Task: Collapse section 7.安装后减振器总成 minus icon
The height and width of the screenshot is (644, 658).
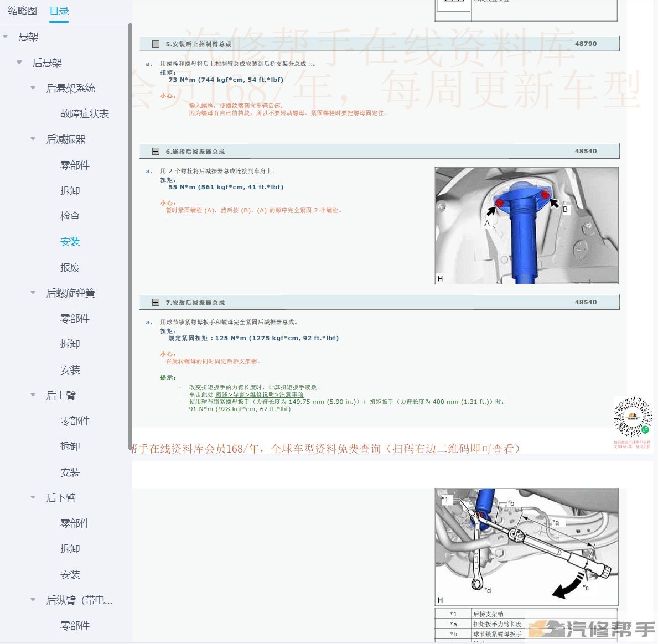Action: tap(156, 303)
